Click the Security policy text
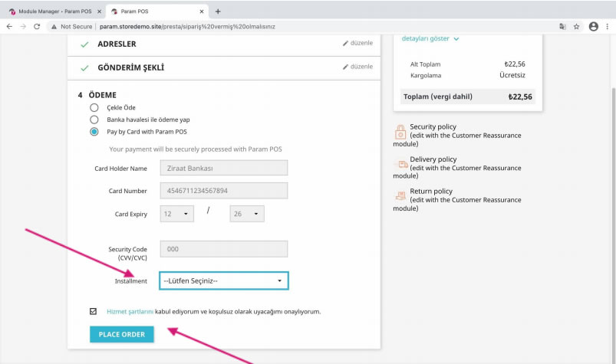The image size is (616, 364). [433, 126]
